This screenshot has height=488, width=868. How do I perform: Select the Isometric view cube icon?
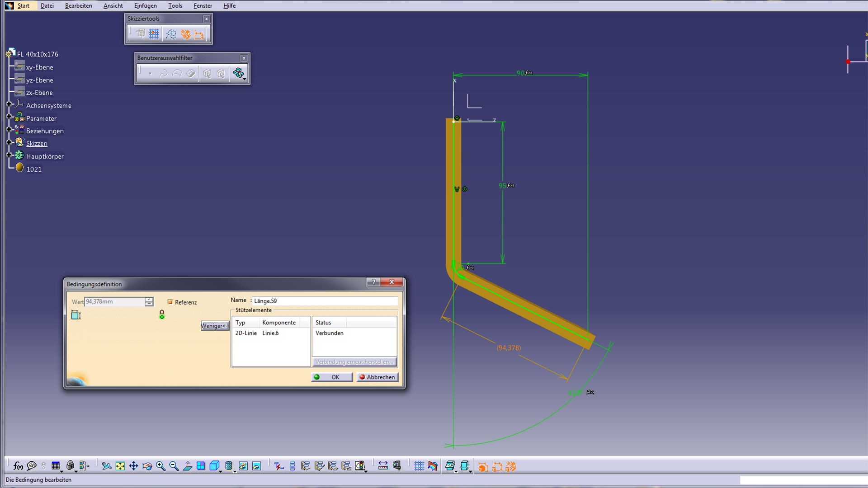(214, 466)
